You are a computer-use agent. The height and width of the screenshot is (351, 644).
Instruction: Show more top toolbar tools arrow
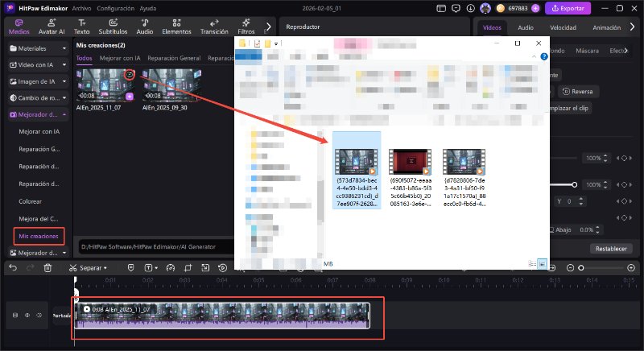click(x=268, y=27)
